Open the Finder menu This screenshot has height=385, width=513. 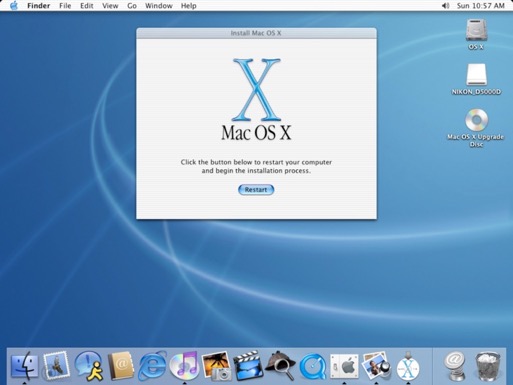39,6
